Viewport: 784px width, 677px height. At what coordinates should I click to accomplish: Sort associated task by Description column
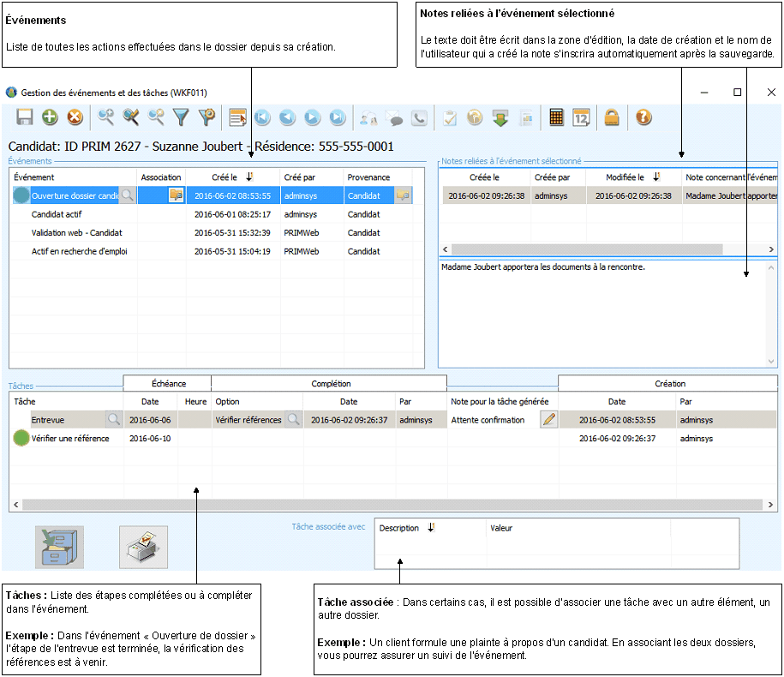coord(399,528)
